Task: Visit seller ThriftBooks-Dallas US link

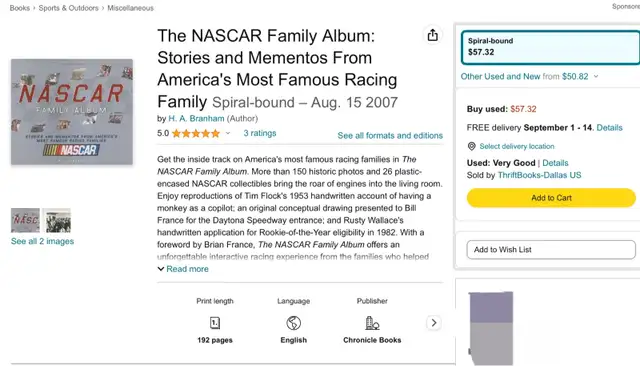Action: (539, 175)
